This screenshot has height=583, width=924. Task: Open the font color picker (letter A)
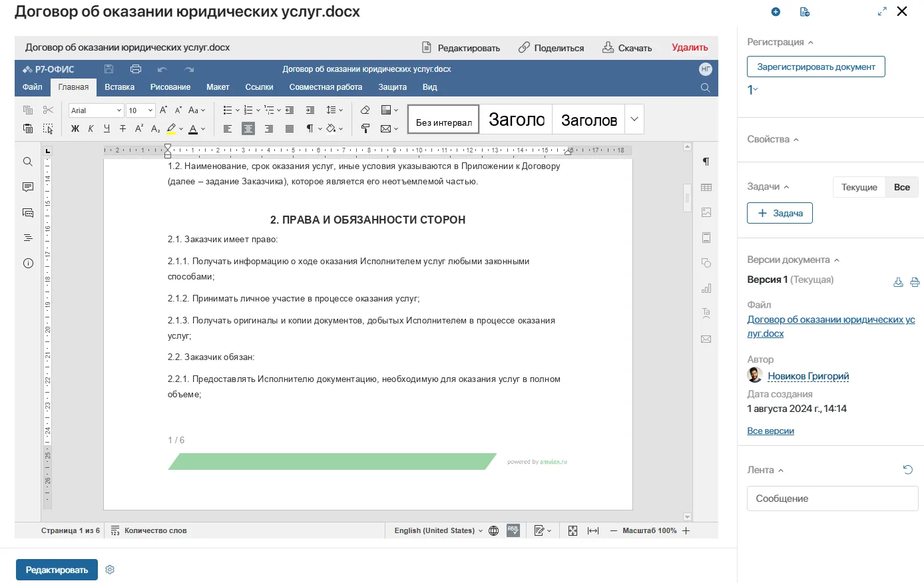point(193,128)
